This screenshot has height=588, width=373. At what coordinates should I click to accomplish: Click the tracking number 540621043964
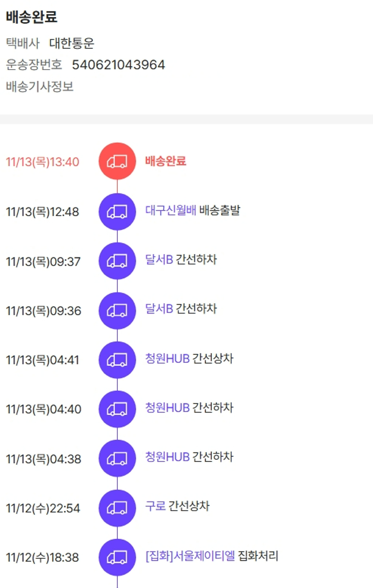[x=118, y=65]
